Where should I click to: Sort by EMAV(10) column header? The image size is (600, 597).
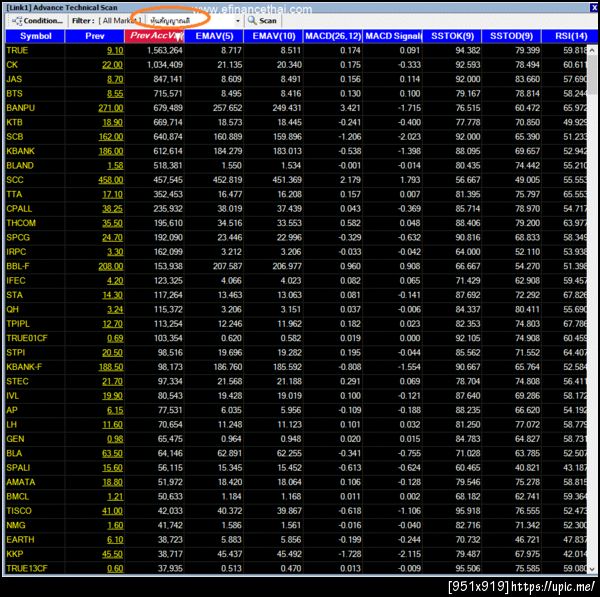click(x=273, y=36)
